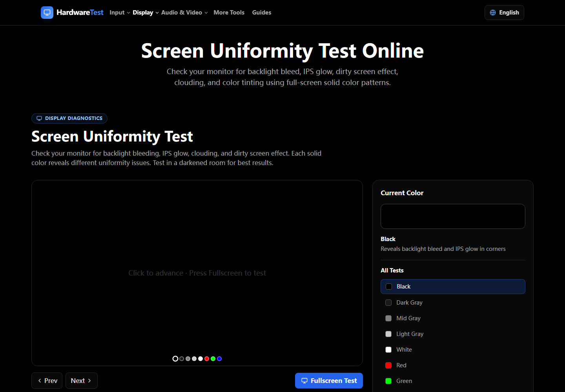Click the test preview area to advance
Image resolution: width=565 pixels, height=392 pixels.
point(197,273)
